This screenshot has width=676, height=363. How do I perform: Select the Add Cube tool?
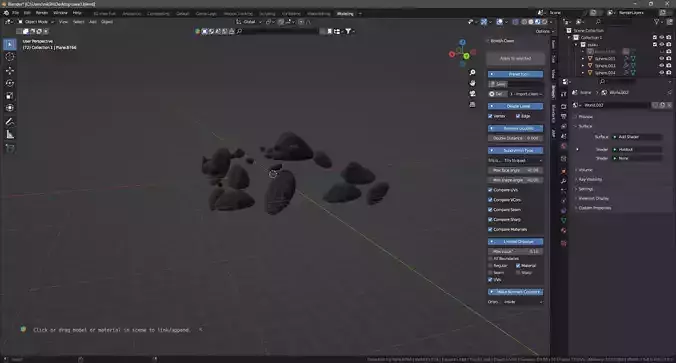click(10, 148)
